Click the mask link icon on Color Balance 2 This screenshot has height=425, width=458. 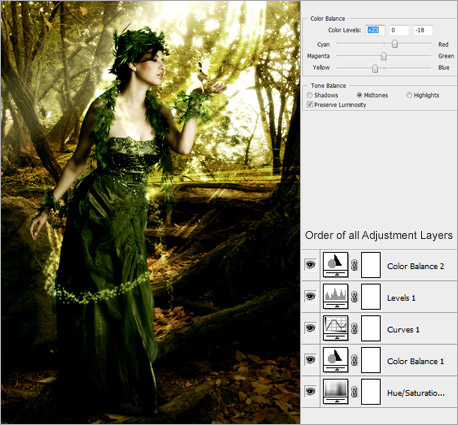[x=355, y=265]
